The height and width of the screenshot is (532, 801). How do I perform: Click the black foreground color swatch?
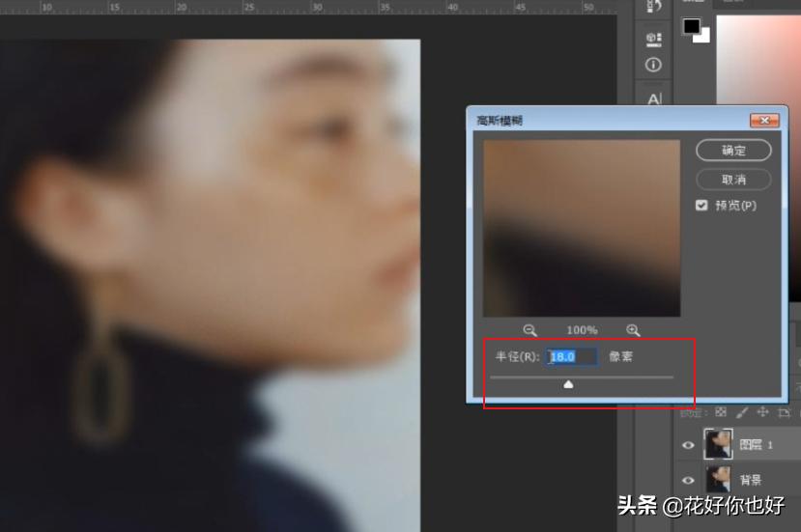point(692,26)
